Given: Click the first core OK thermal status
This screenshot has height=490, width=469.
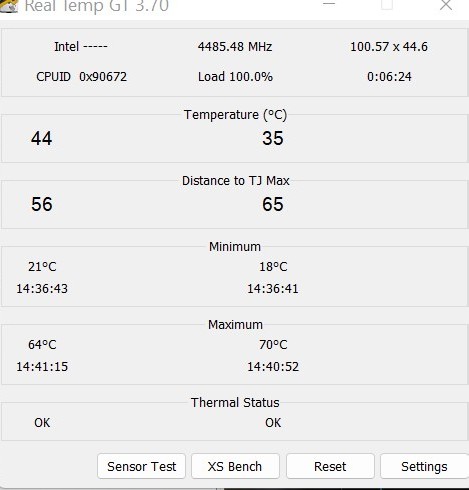Looking at the screenshot, I should (x=42, y=423).
